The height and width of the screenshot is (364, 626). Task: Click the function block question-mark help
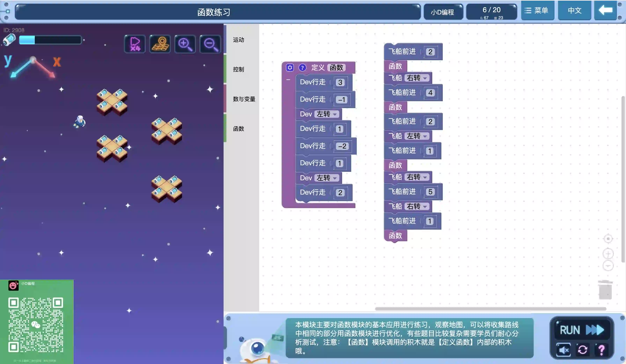tap(302, 68)
